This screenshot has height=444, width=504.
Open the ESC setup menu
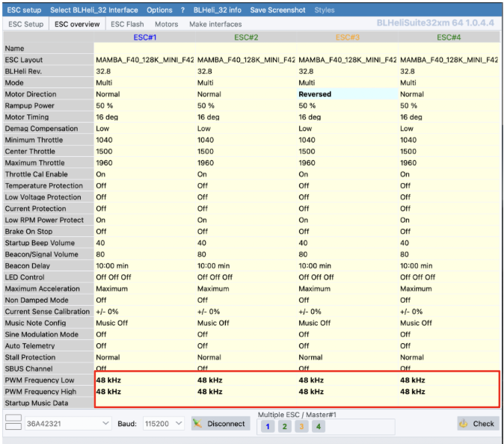coord(24,10)
